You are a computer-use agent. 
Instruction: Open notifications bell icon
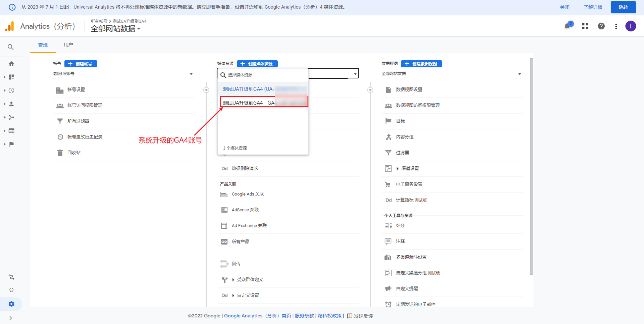coord(567,26)
